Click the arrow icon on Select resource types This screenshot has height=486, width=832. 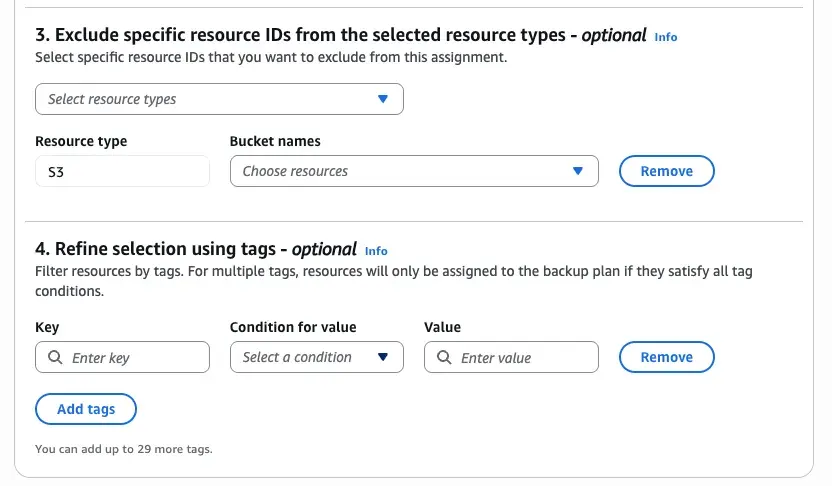tap(382, 99)
